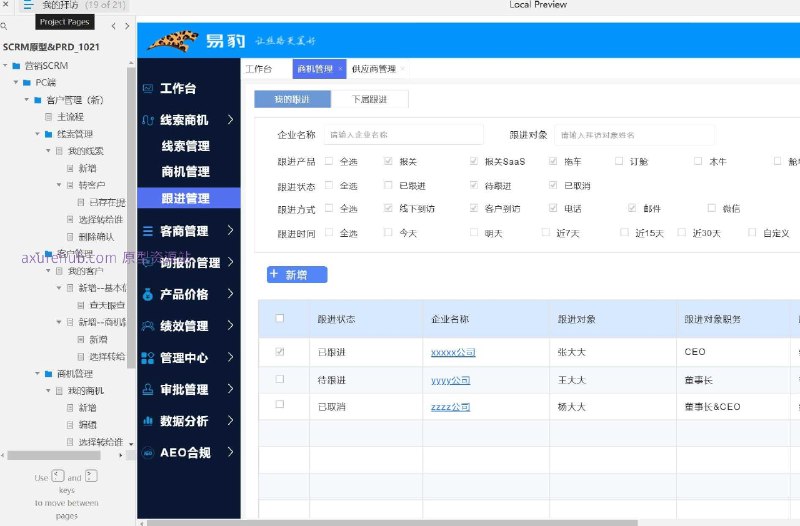
Task: Click the AEO合规 round icon
Action: point(148,453)
